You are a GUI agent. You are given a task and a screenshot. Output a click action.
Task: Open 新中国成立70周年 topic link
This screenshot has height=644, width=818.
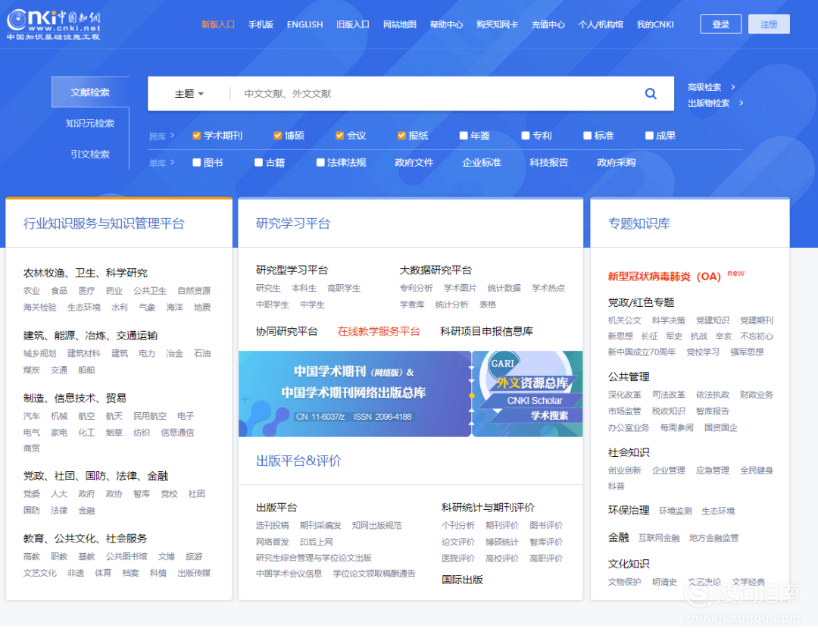click(x=642, y=352)
